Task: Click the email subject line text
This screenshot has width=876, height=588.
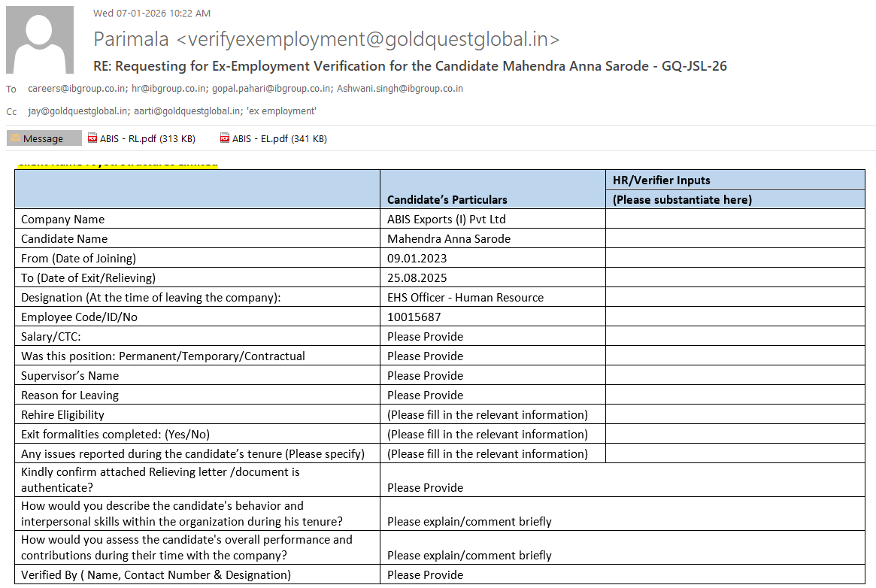Action: click(410, 66)
